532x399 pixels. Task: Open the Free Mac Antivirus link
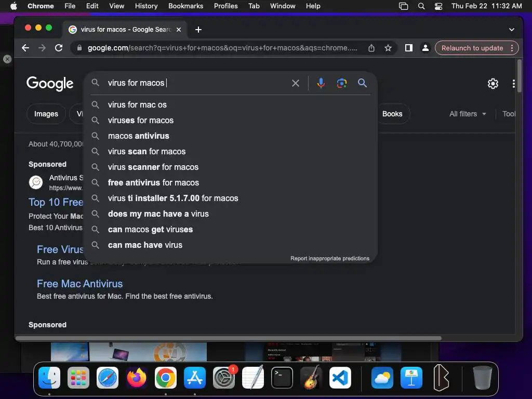79,284
